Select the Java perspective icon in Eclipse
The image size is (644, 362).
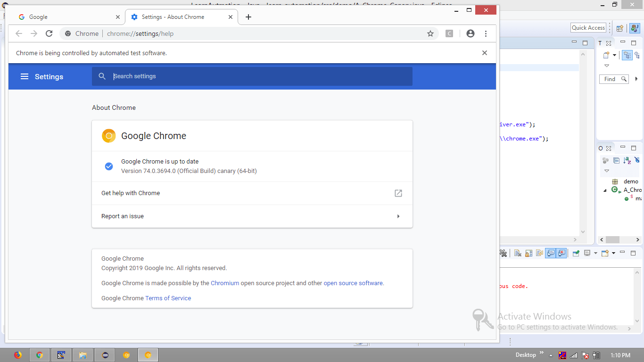click(x=635, y=28)
